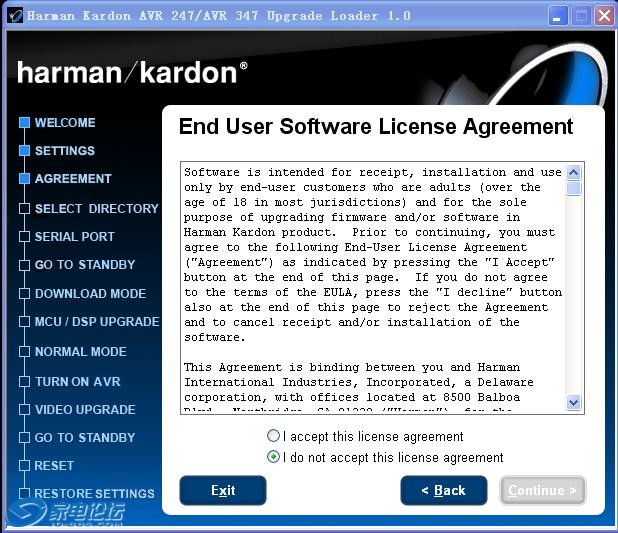618x533 pixels.
Task: Close the Upgrade Loader window
Action: 604,16
